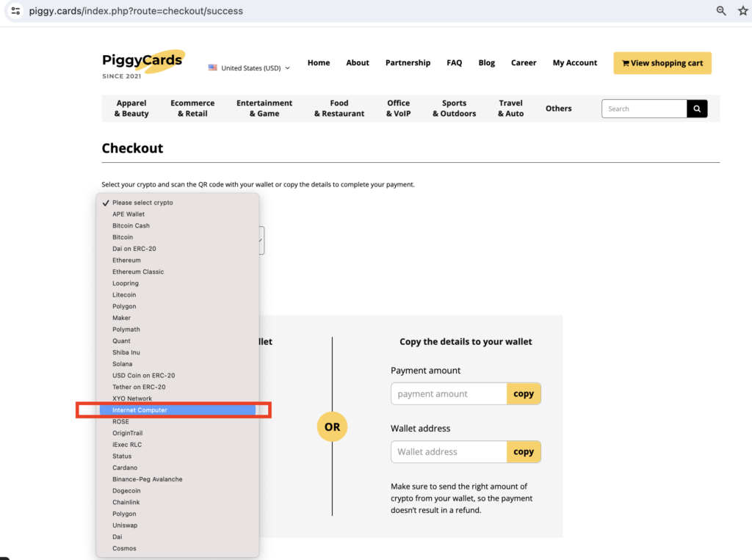Select Dogecoin option

point(178,490)
